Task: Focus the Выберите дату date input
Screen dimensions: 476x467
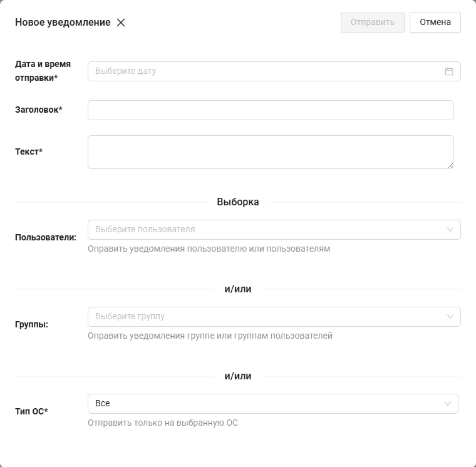Action: (263, 71)
